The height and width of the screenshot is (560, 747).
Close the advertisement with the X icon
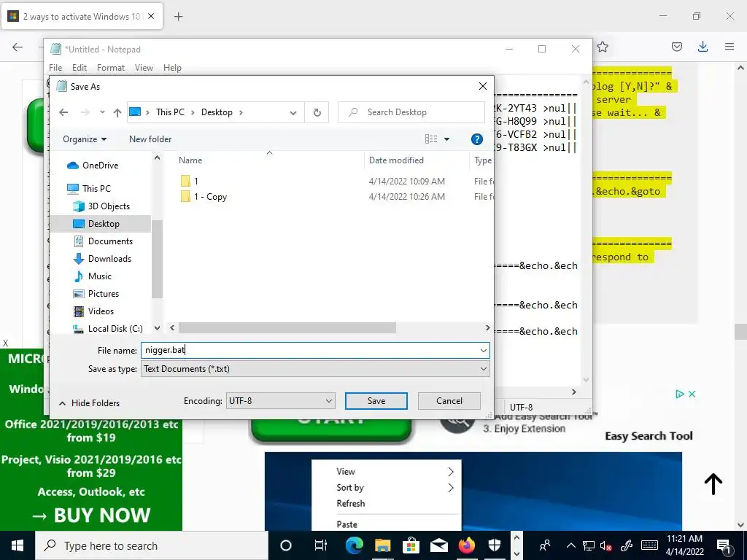pyautogui.click(x=692, y=394)
